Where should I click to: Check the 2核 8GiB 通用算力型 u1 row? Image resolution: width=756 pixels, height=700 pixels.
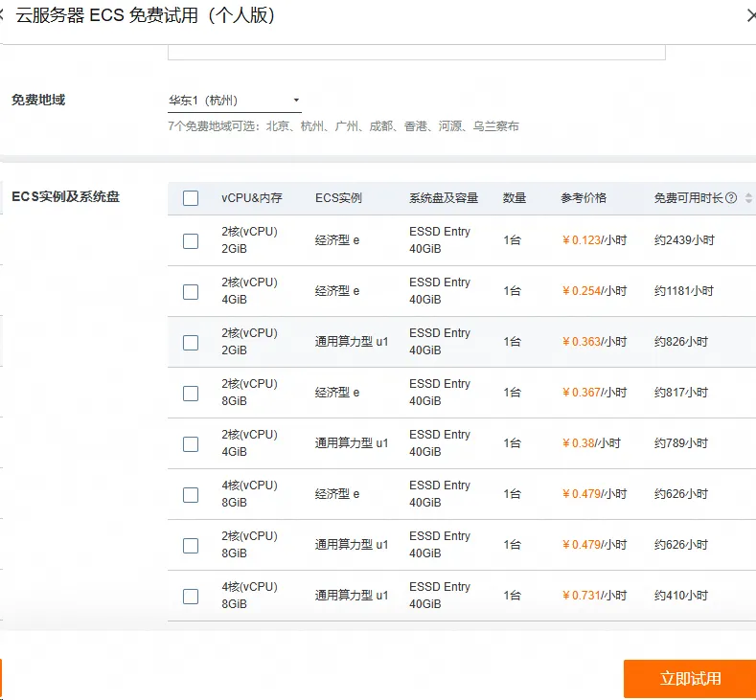pos(191,545)
